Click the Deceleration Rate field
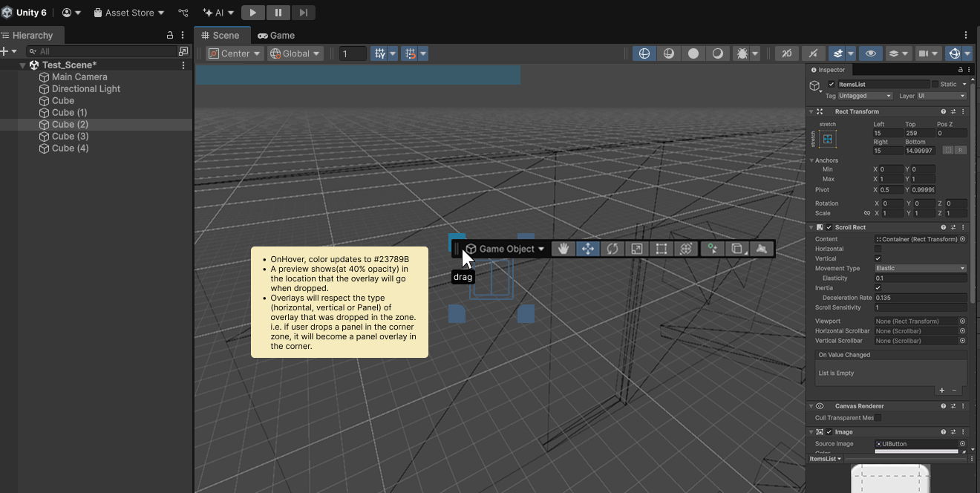Viewport: 980px width, 493px height. [x=921, y=298]
